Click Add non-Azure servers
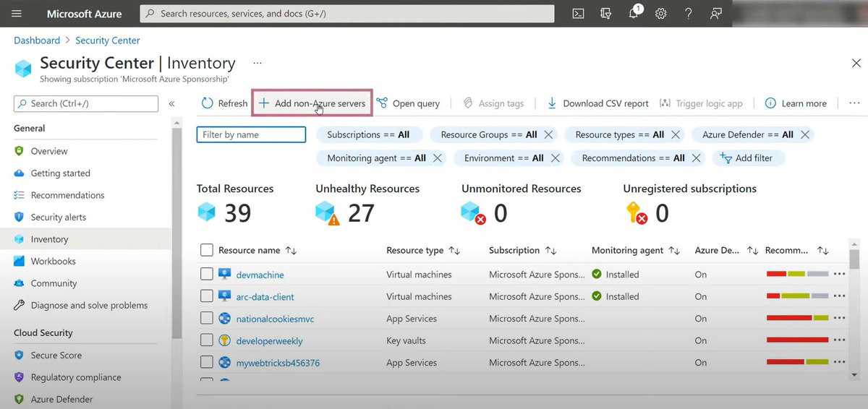This screenshot has width=868, height=409. 312,103
